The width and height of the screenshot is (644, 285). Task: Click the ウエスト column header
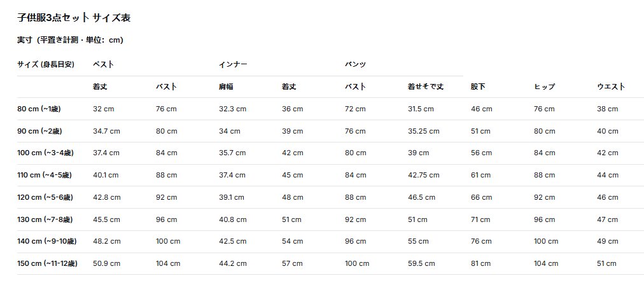click(x=611, y=87)
